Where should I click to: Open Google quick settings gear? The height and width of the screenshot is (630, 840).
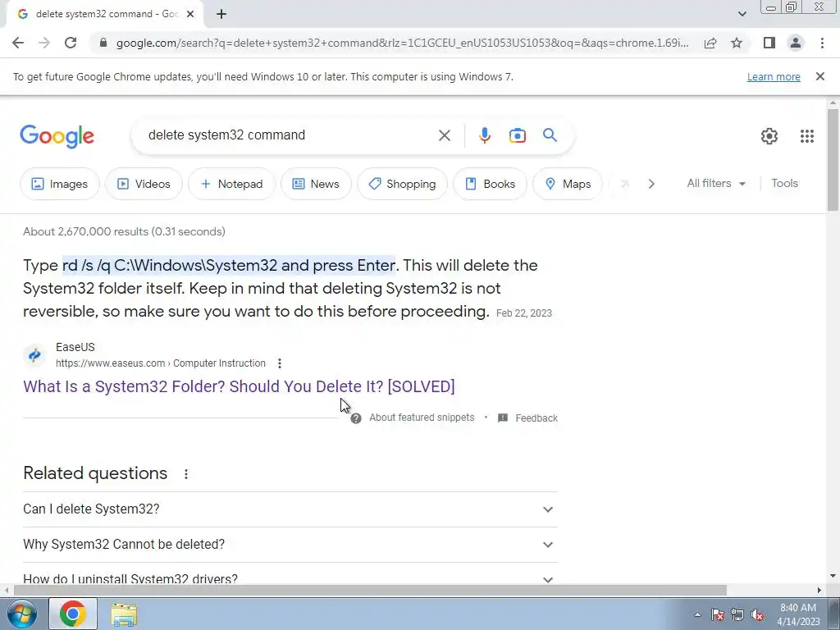pyautogui.click(x=769, y=136)
